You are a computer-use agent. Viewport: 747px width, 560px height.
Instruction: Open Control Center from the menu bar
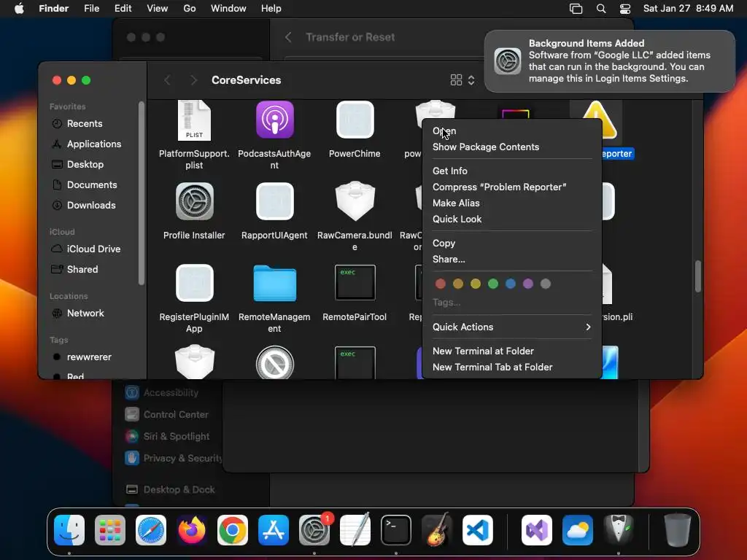(625, 9)
